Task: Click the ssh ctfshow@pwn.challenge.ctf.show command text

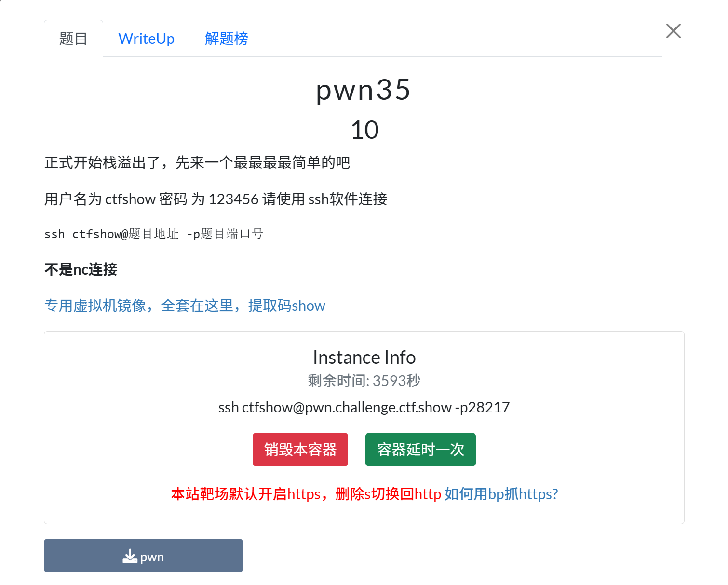Action: [364, 407]
